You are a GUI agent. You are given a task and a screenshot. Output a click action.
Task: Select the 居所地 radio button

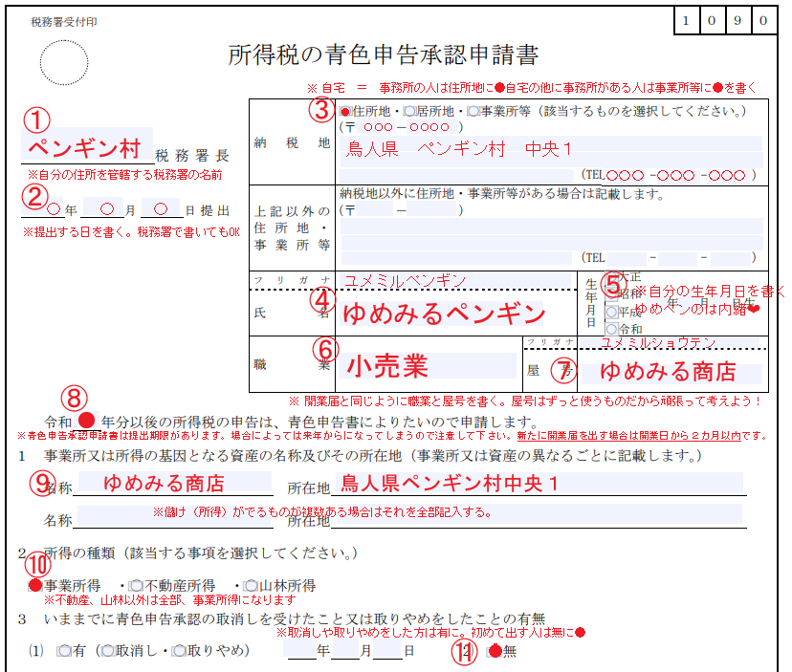[409, 112]
